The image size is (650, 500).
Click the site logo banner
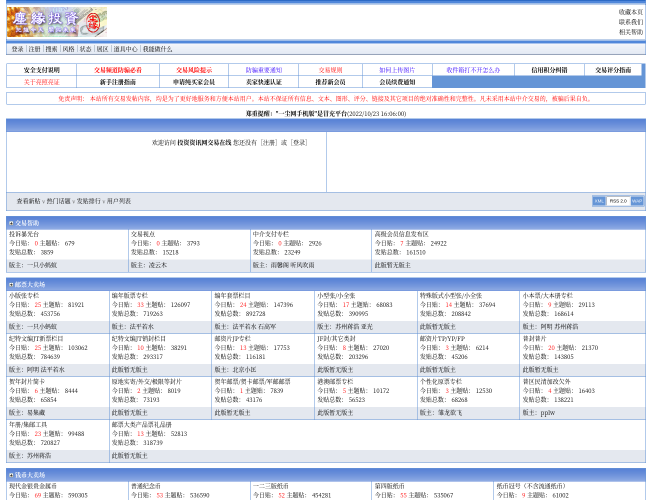click(x=57, y=21)
